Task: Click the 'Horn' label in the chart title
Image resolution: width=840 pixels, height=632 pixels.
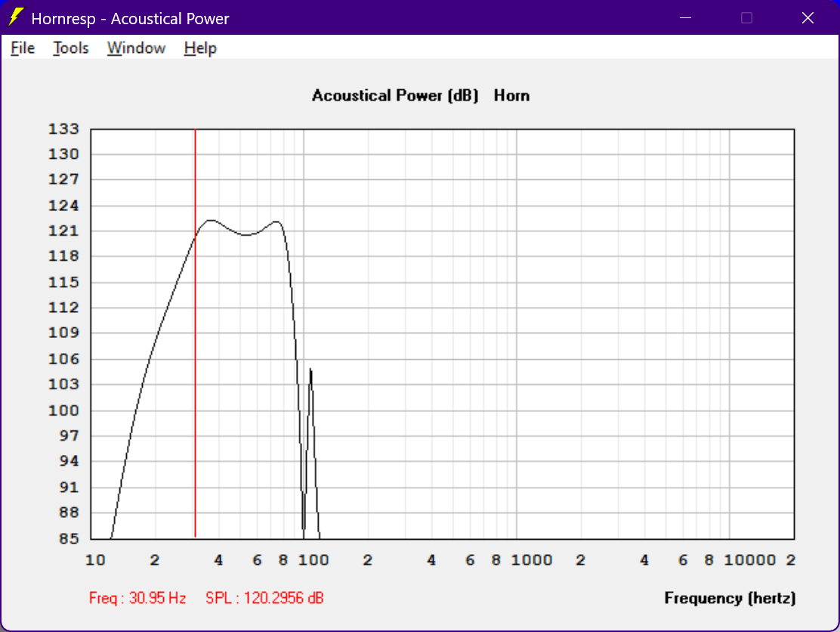Action: coord(511,95)
